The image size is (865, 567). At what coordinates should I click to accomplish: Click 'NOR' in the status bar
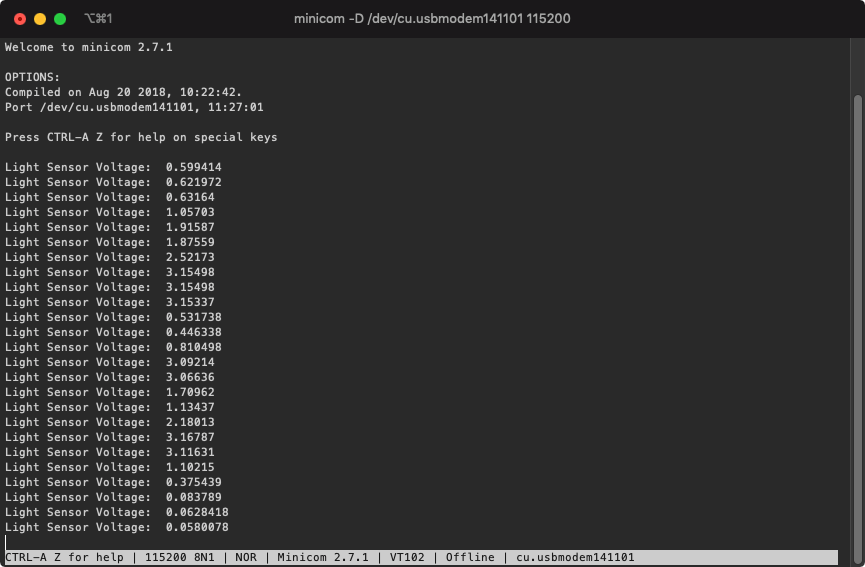246,558
